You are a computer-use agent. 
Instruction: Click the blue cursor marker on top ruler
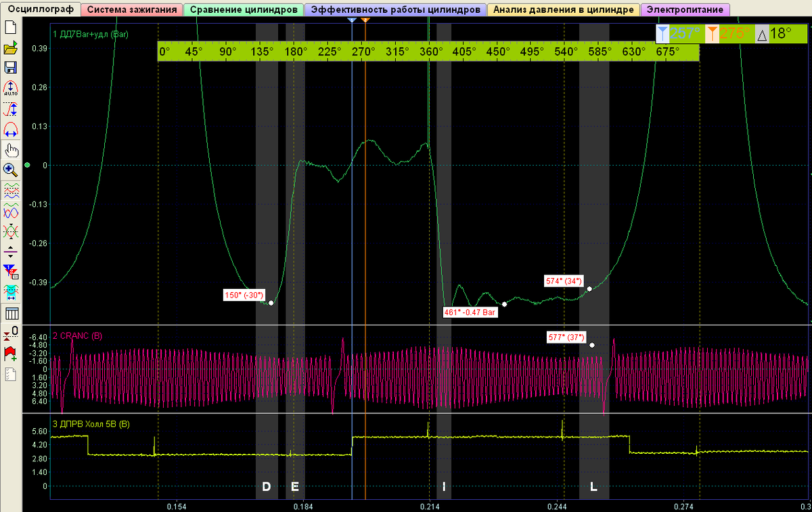point(351,21)
